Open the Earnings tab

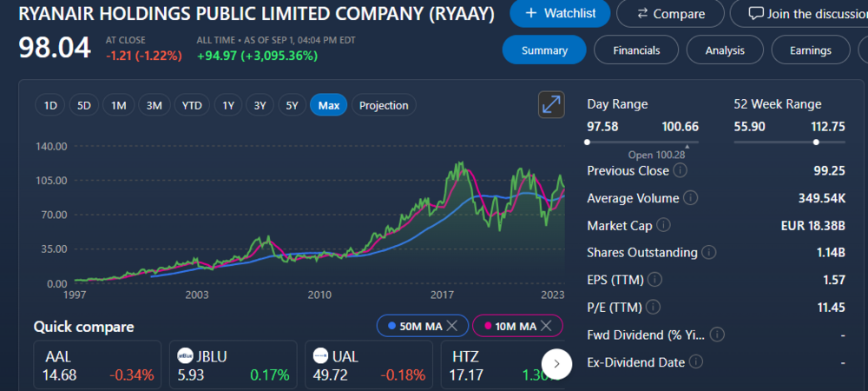click(x=811, y=50)
